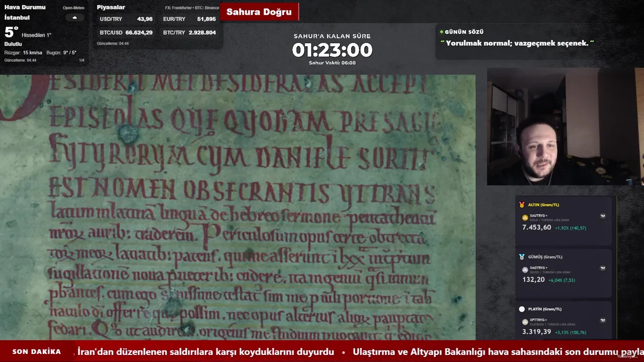Click the Sahura Doğru banner

pos(259,12)
